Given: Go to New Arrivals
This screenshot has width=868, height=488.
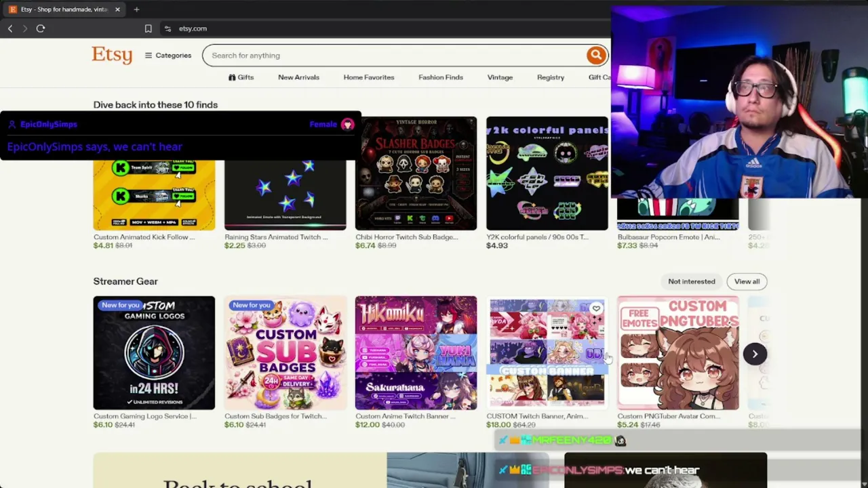Looking at the screenshot, I should 298,77.
